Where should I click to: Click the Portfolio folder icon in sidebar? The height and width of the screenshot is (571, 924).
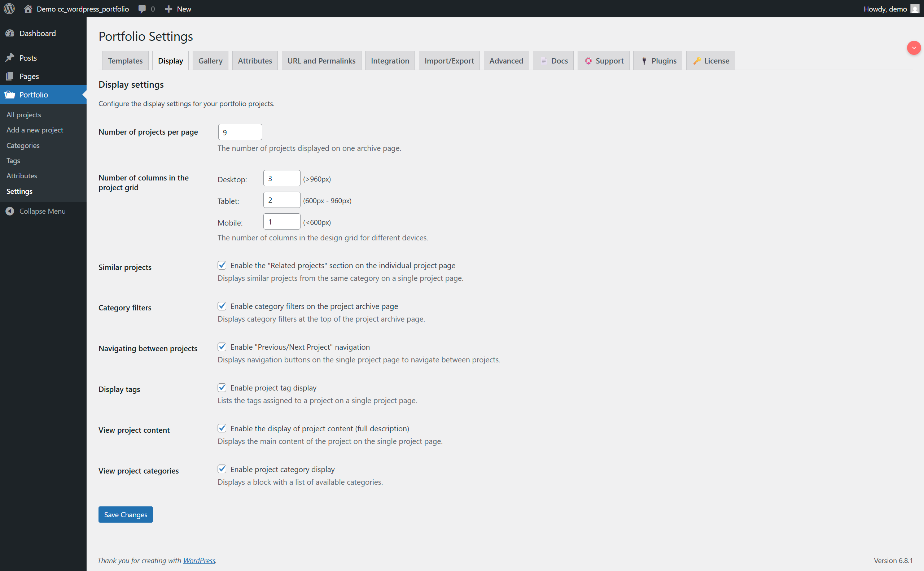[10, 95]
